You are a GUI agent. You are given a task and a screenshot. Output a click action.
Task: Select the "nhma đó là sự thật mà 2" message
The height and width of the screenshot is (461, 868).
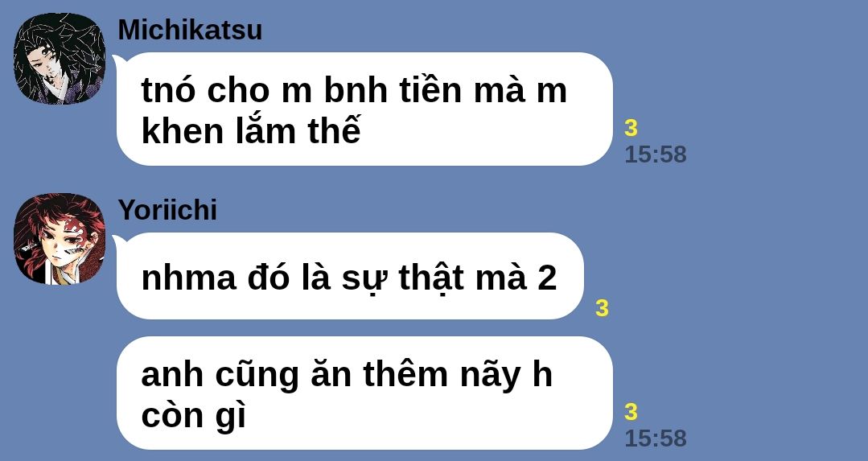pos(350,276)
